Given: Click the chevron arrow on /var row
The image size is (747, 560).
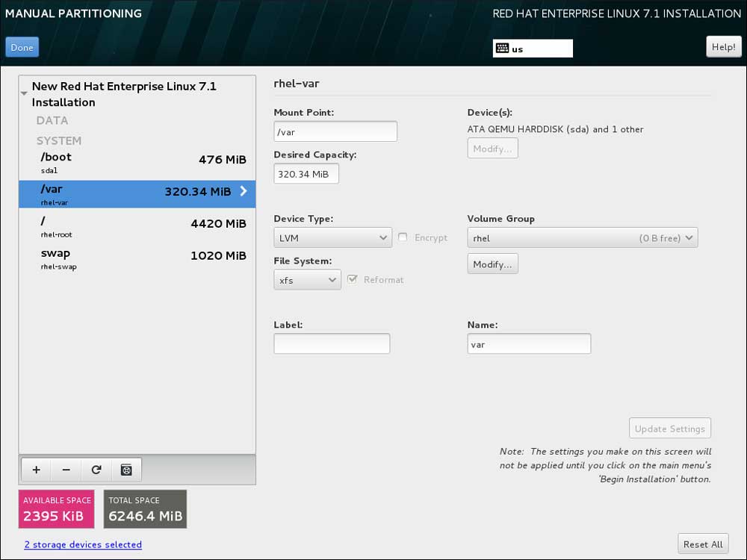Looking at the screenshot, I should tap(244, 191).
